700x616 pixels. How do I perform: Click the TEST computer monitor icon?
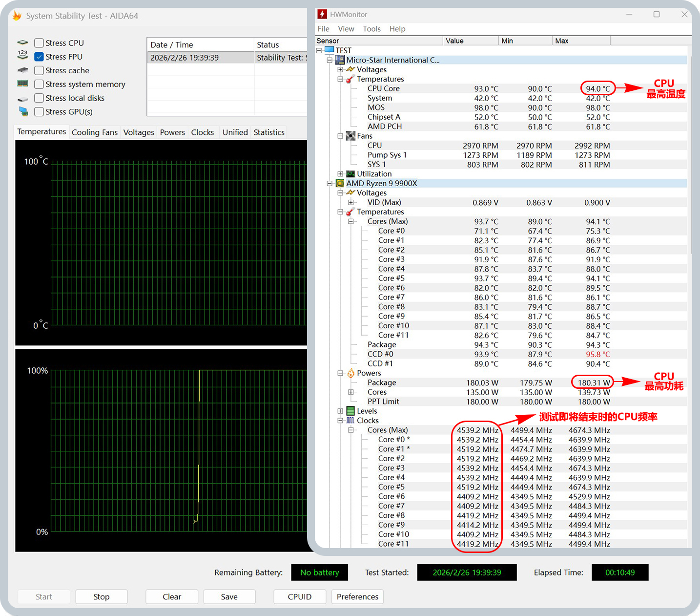click(x=329, y=50)
